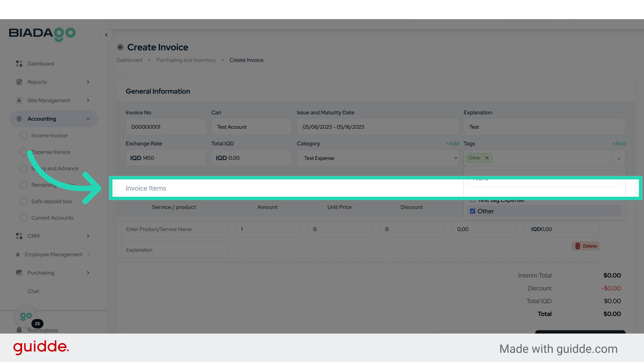Click +Add next to Tags
Image resolution: width=644 pixels, height=362 pixels.
[x=619, y=143]
